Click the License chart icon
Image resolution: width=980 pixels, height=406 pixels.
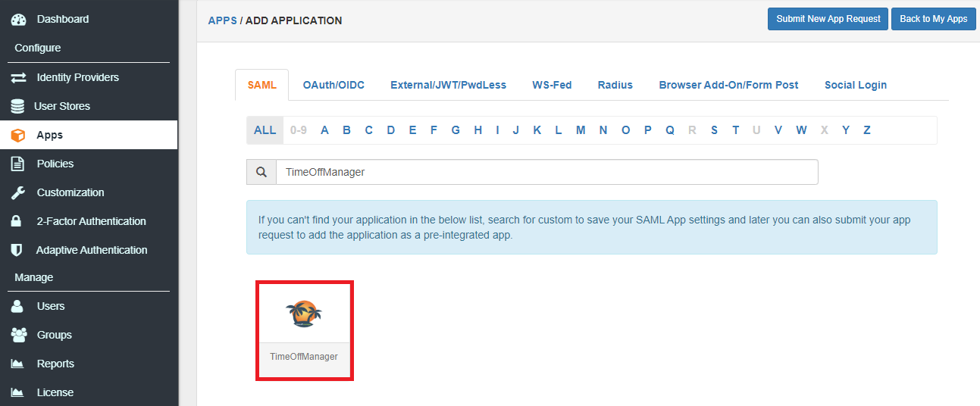(17, 392)
